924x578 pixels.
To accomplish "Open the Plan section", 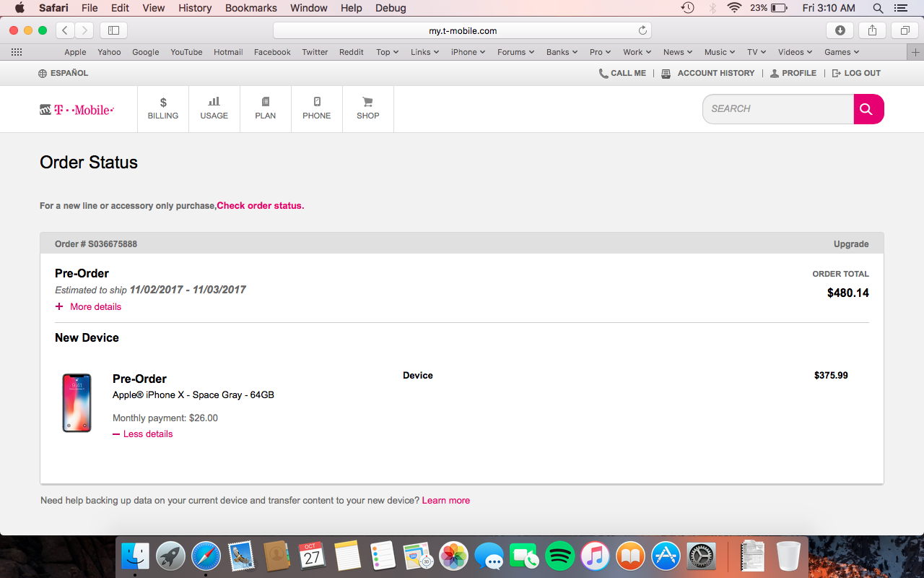I will click(x=266, y=109).
